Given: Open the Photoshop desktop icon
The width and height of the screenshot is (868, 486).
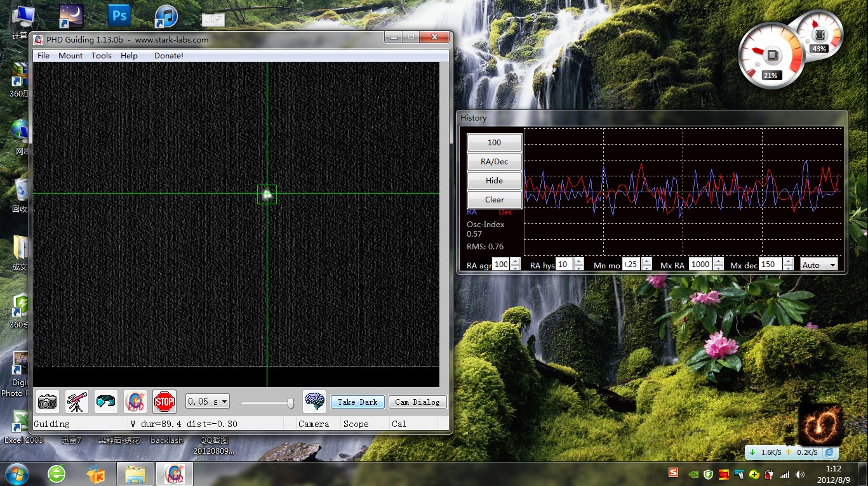Looking at the screenshot, I should tap(119, 15).
